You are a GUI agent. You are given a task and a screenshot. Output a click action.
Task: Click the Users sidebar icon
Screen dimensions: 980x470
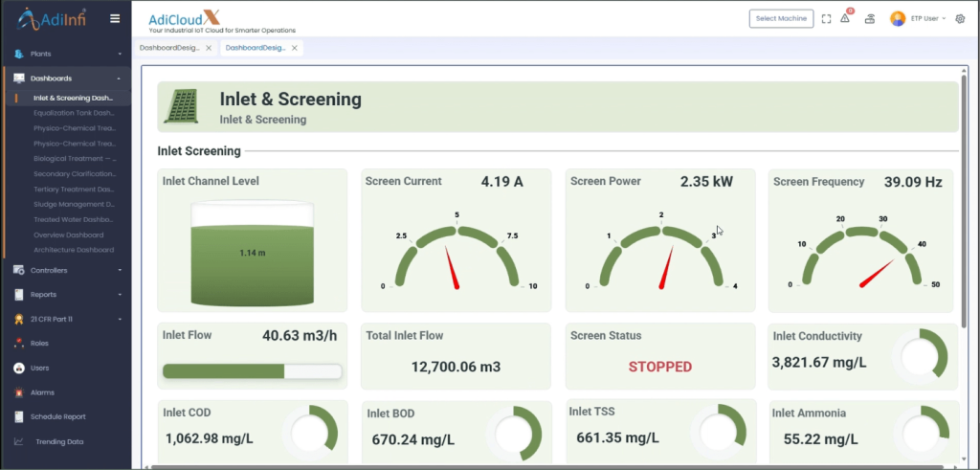[x=19, y=369]
